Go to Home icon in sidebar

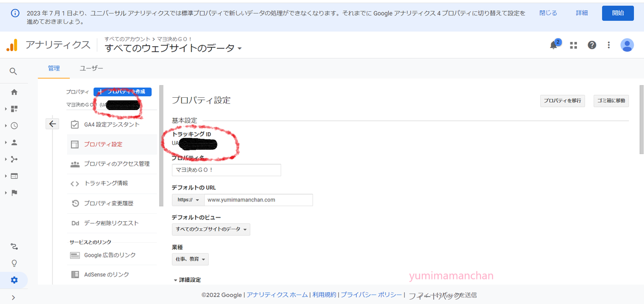click(x=14, y=92)
